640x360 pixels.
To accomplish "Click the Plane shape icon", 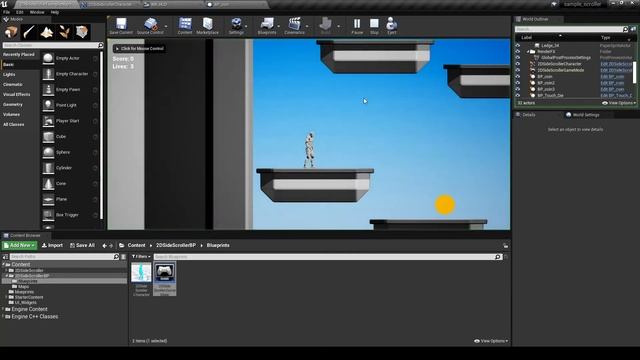I will pos(48,199).
